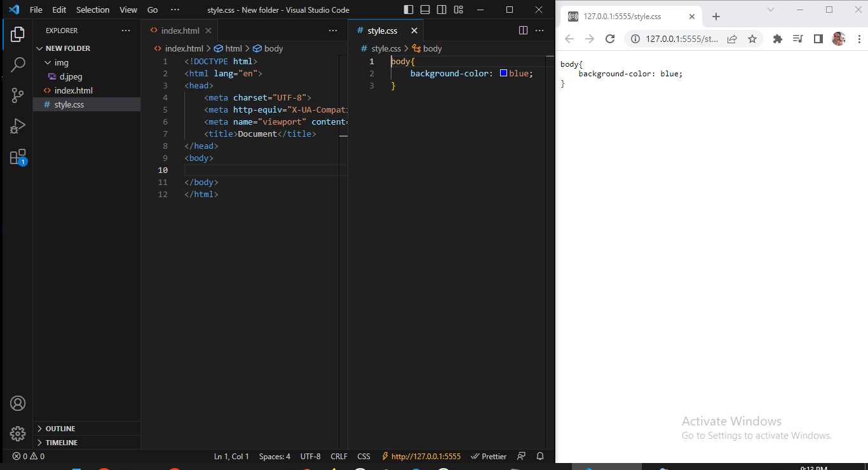This screenshot has width=868, height=470.
Task: Toggle the bottom panel layout icon
Action: (x=425, y=10)
